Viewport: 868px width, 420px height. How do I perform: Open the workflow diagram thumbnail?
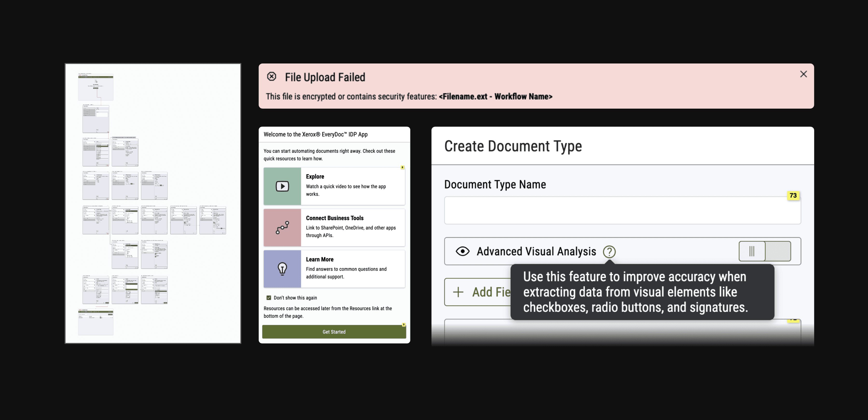153,203
